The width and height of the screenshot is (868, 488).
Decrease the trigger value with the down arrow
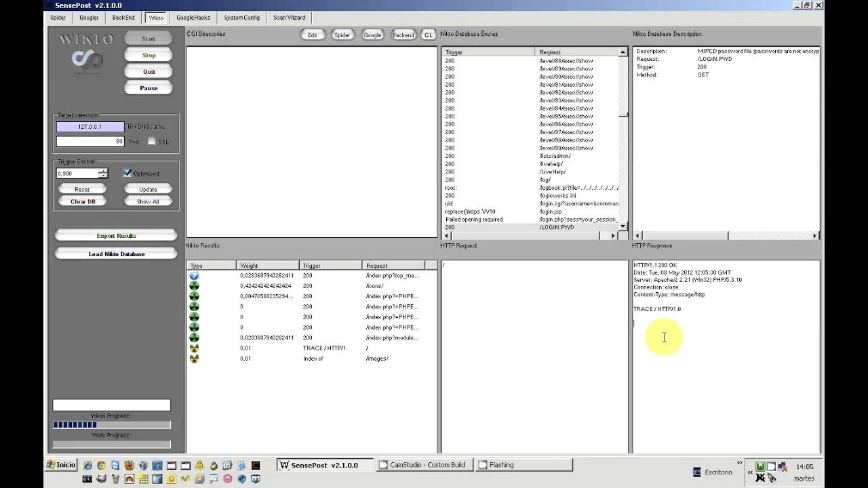[103, 176]
